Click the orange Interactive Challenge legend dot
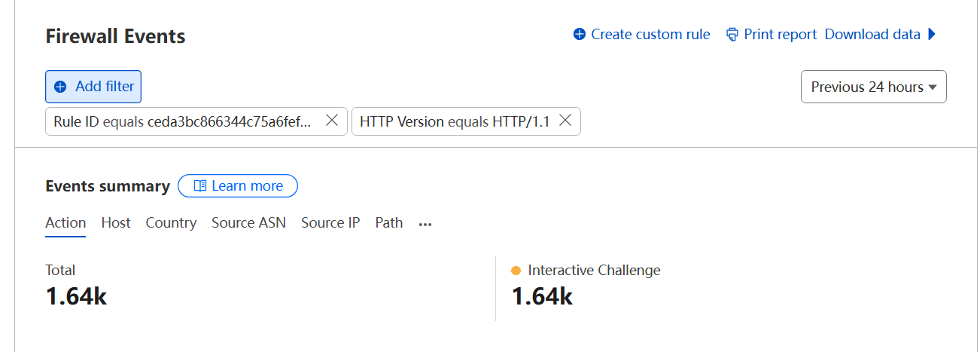Viewport: 980px width, 352px height. [516, 271]
